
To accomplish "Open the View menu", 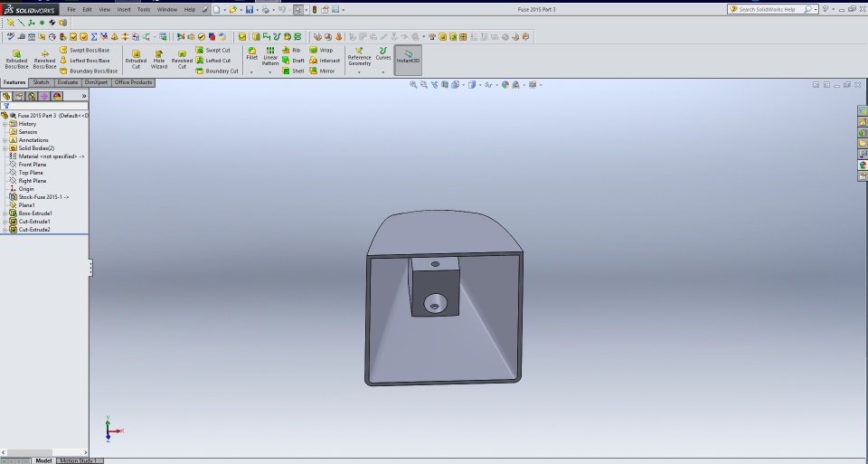I will [x=105, y=9].
